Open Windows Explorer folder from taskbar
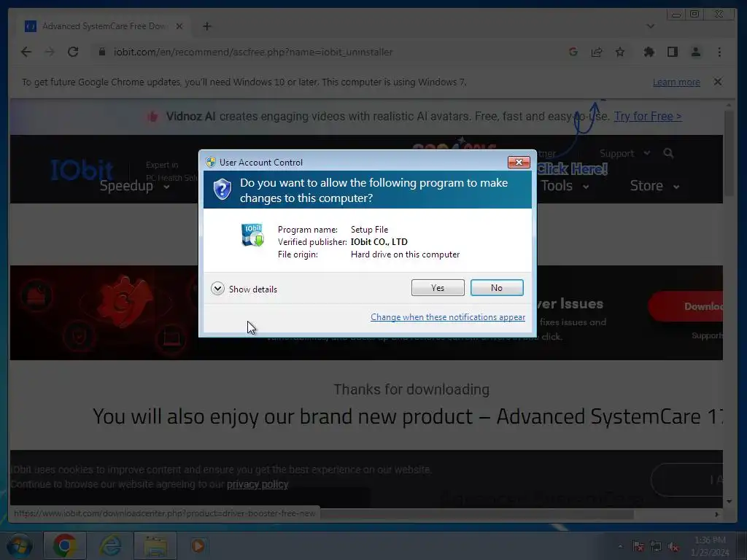Screen dimensions: 747x560 click(x=155, y=545)
